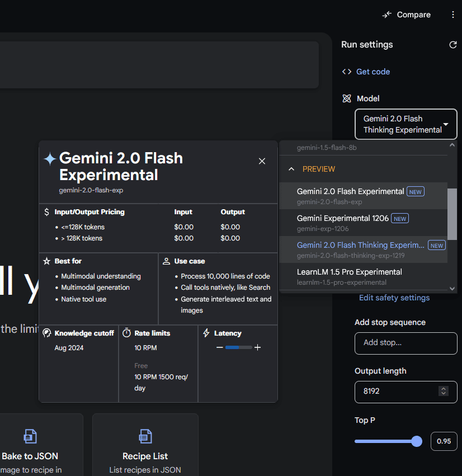462x476 pixels.
Task: Click the dollar sign pricing icon
Action: tap(46, 212)
